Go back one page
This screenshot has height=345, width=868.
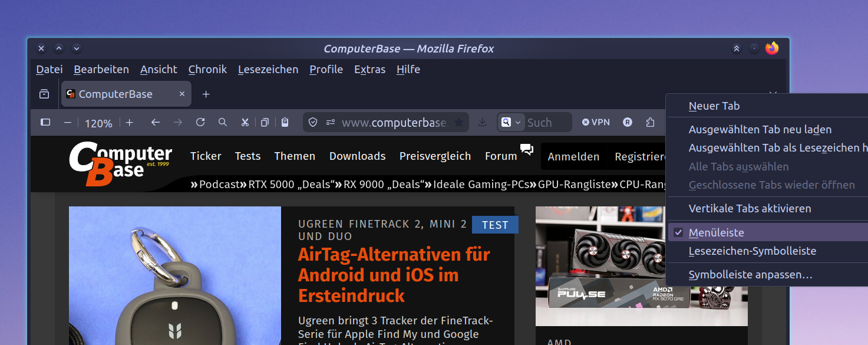pyautogui.click(x=156, y=123)
